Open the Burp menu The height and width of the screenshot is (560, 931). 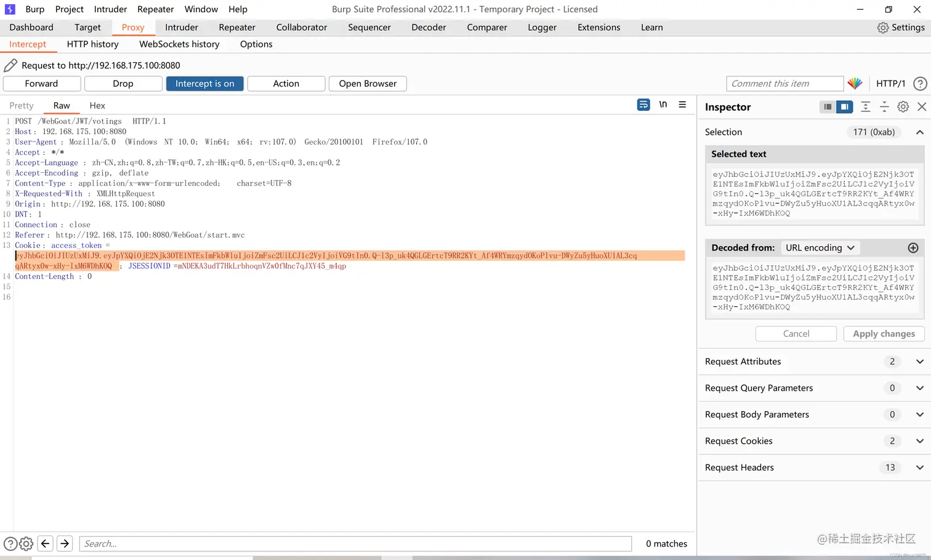point(35,9)
